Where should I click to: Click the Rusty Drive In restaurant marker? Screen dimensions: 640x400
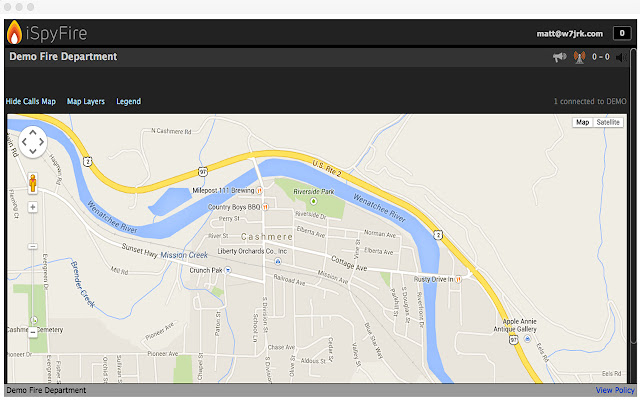458,279
